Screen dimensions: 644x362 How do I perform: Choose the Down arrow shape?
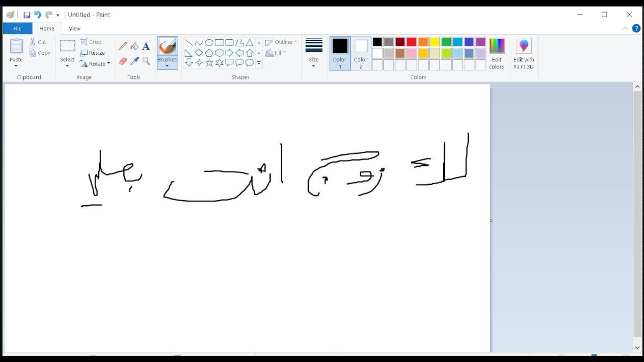tap(189, 63)
